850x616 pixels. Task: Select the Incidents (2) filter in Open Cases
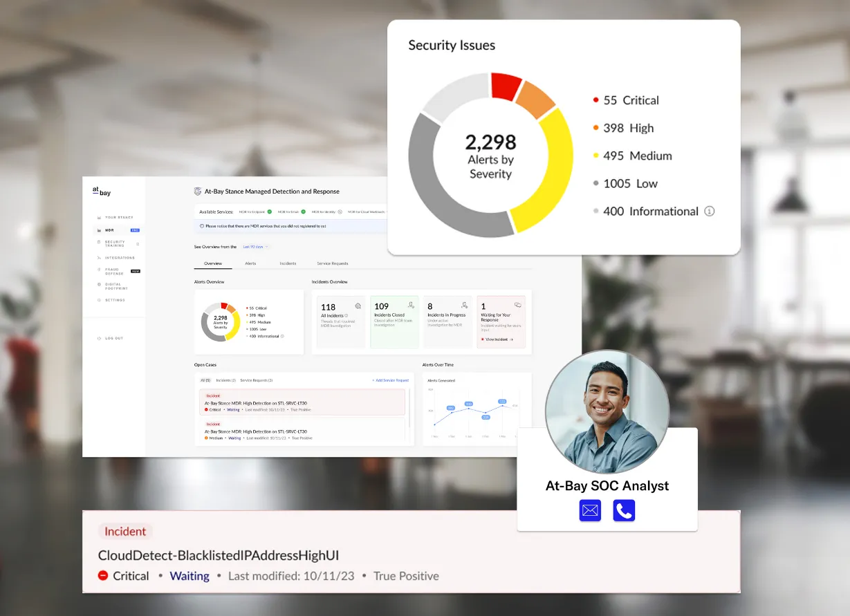pos(226,380)
